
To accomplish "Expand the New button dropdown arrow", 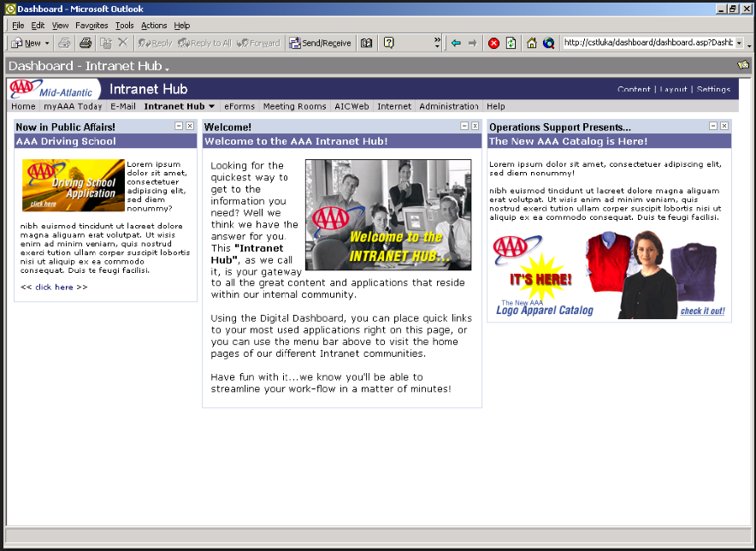I will (47, 43).
